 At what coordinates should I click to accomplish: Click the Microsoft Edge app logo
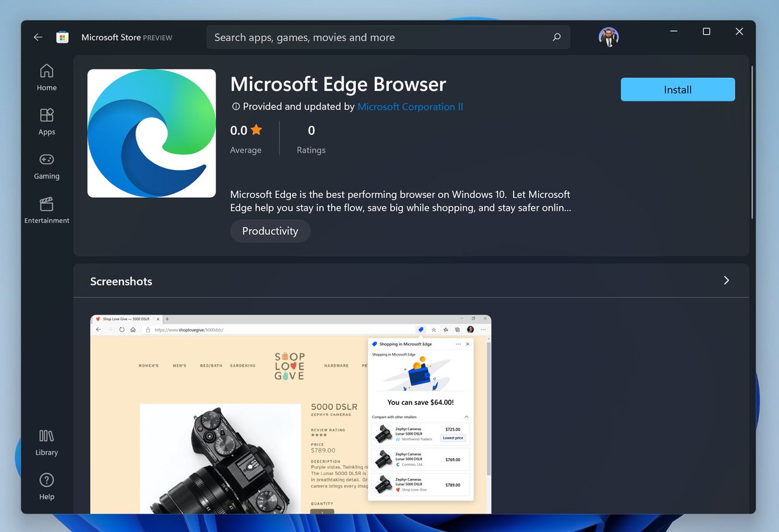point(152,133)
